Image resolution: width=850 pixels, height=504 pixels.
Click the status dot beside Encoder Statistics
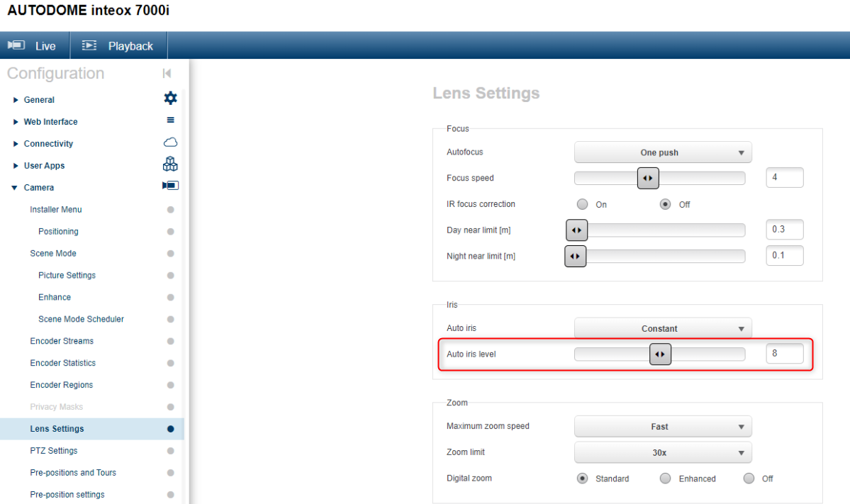click(x=170, y=363)
